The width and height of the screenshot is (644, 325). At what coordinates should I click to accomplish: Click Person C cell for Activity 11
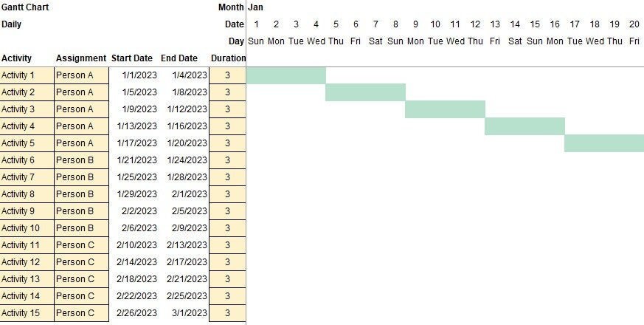(x=82, y=245)
